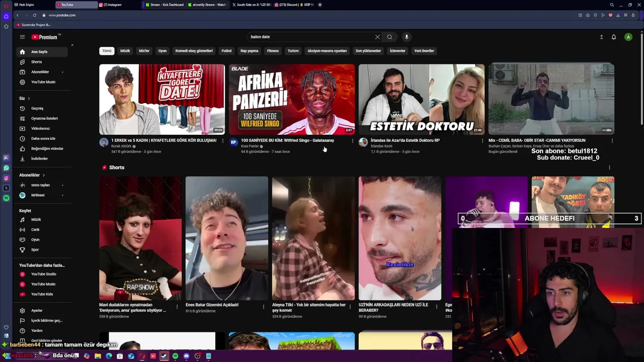Open Videolarınız in the sidebar
Viewport: 644px width, 362px height.
click(42, 128)
